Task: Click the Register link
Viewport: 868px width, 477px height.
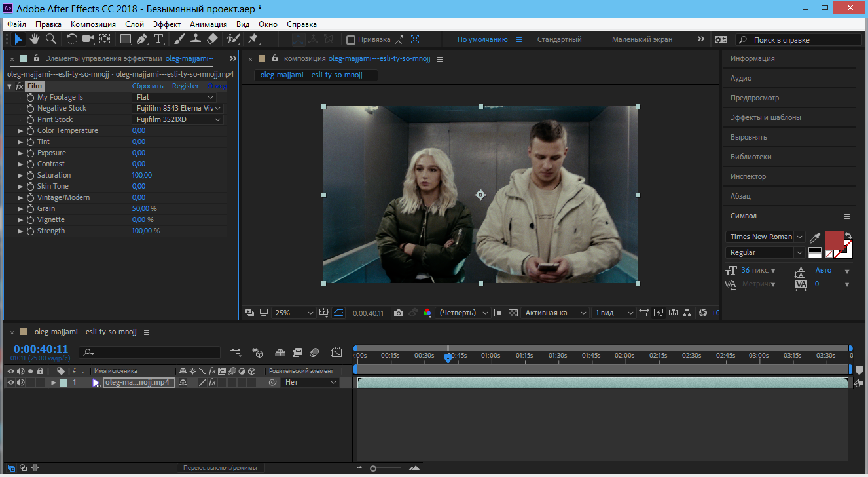Action: (x=185, y=86)
